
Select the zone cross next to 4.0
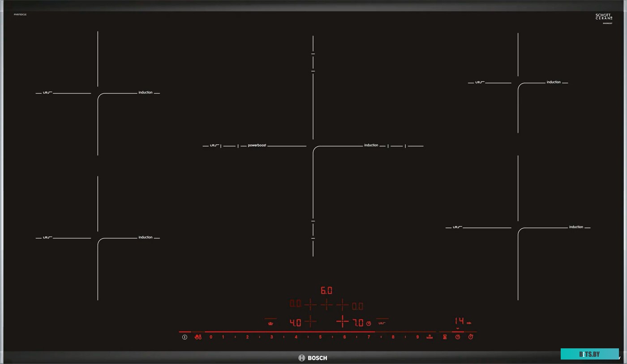[x=310, y=321]
